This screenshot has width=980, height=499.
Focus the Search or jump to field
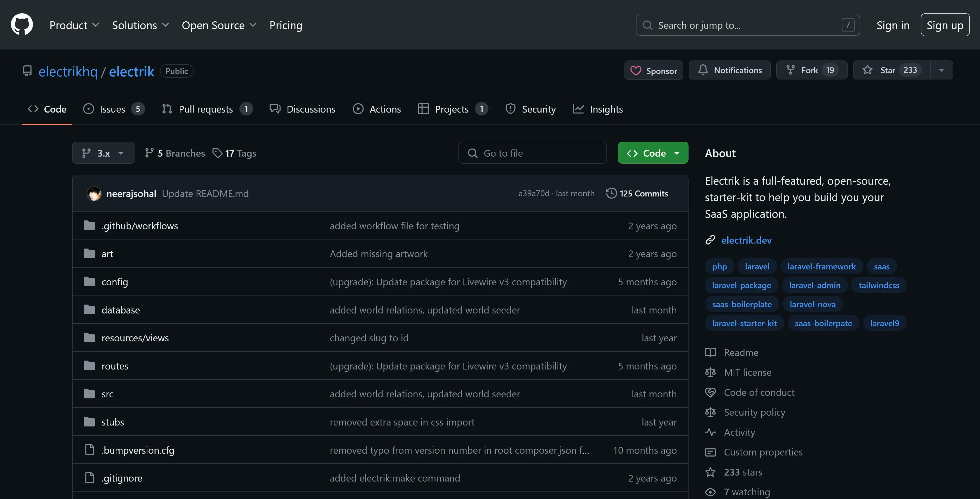tap(747, 25)
